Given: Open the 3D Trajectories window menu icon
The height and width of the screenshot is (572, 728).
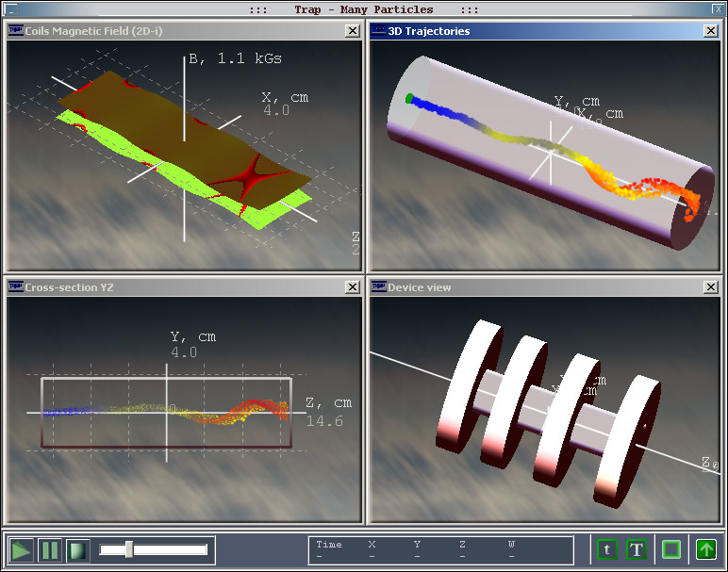Looking at the screenshot, I should pos(378,30).
